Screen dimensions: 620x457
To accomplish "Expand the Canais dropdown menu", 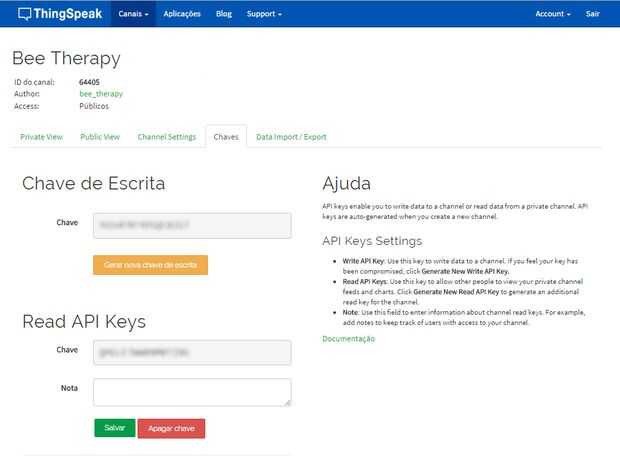I will (x=133, y=14).
